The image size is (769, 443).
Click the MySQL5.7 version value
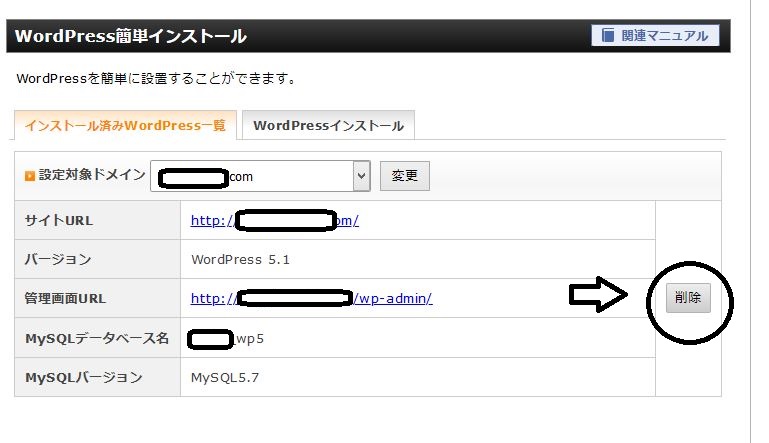pos(225,377)
